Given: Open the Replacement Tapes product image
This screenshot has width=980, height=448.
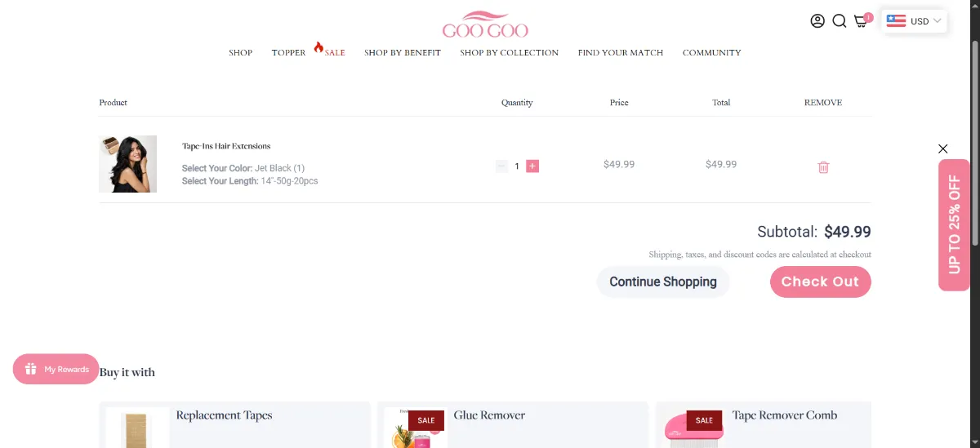Looking at the screenshot, I should click(x=137, y=428).
